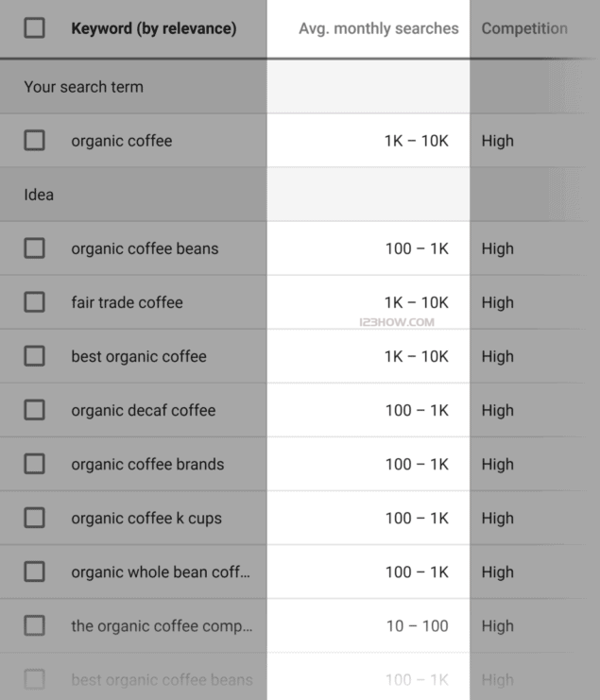The width and height of the screenshot is (600, 700).
Task: Check the organic coffee k cups box
Action: [34, 518]
